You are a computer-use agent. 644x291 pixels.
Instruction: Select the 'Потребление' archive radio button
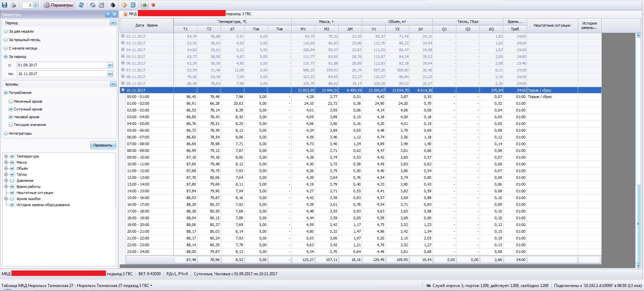[6, 93]
